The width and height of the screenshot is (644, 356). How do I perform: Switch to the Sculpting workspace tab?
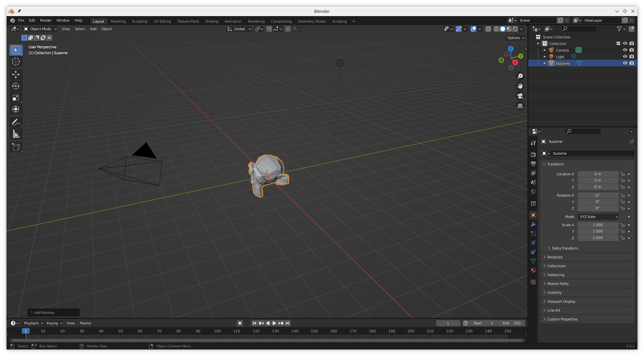139,21
